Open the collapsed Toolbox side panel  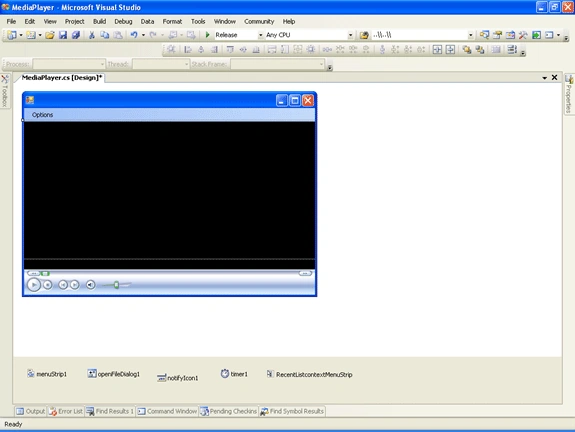coord(5,91)
